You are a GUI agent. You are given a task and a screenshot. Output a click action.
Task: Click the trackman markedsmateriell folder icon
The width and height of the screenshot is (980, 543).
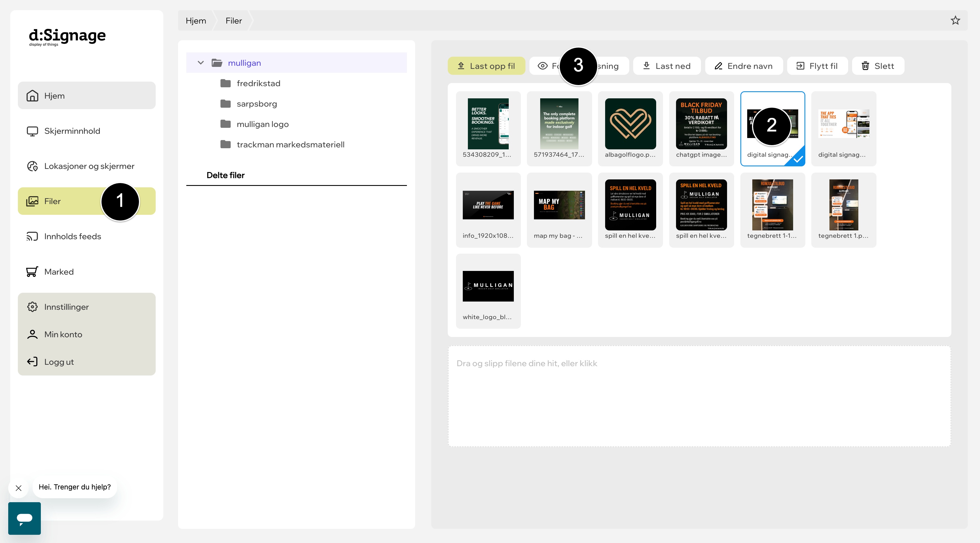pos(226,145)
